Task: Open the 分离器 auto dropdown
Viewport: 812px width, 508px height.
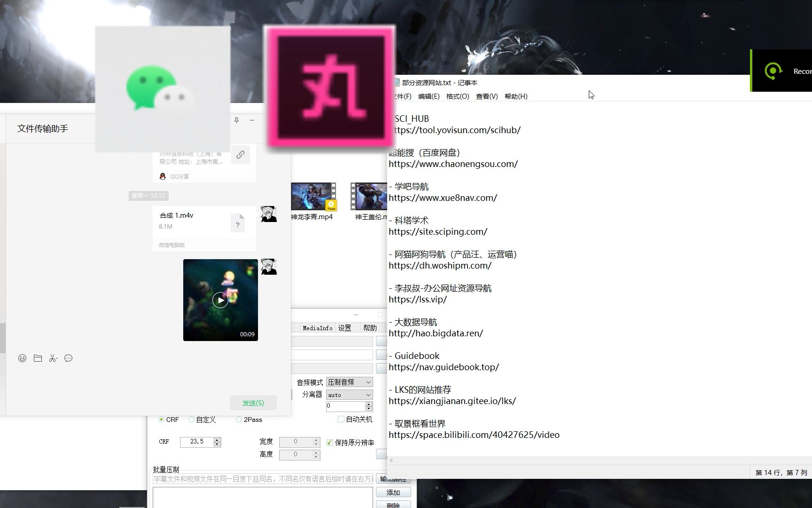Action: [x=349, y=395]
